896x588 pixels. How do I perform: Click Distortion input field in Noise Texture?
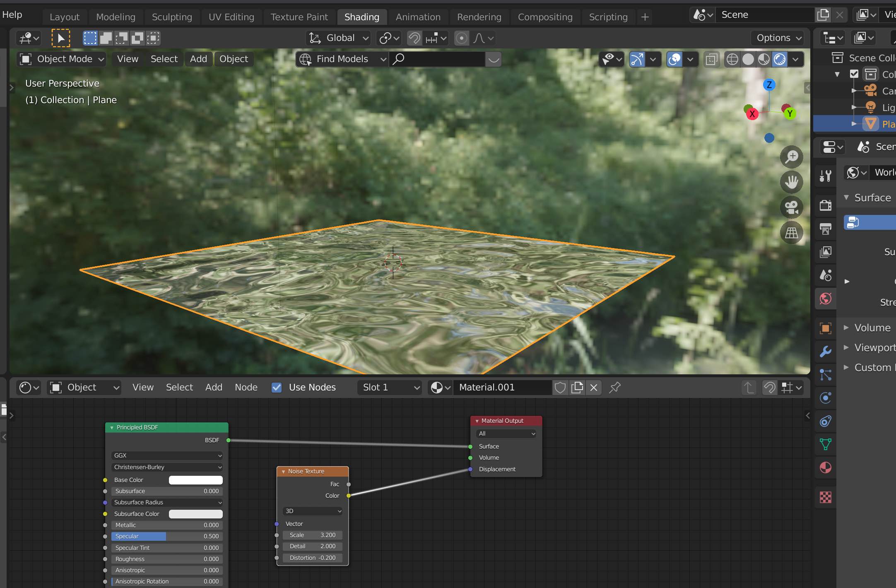[312, 558]
